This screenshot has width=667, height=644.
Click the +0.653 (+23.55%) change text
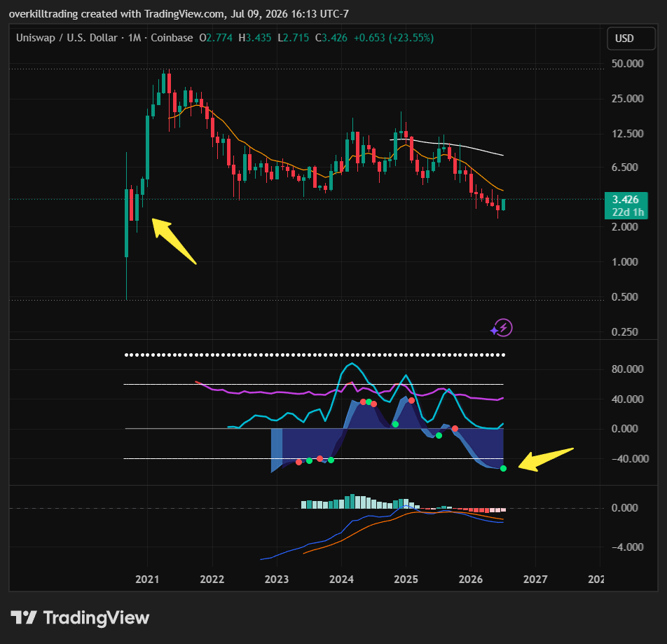[394, 38]
